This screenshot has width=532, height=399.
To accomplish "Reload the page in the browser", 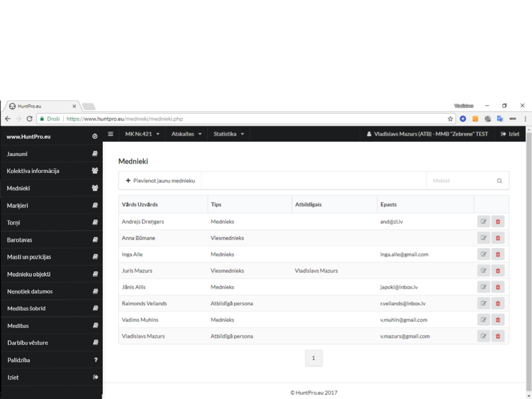I will [30, 119].
